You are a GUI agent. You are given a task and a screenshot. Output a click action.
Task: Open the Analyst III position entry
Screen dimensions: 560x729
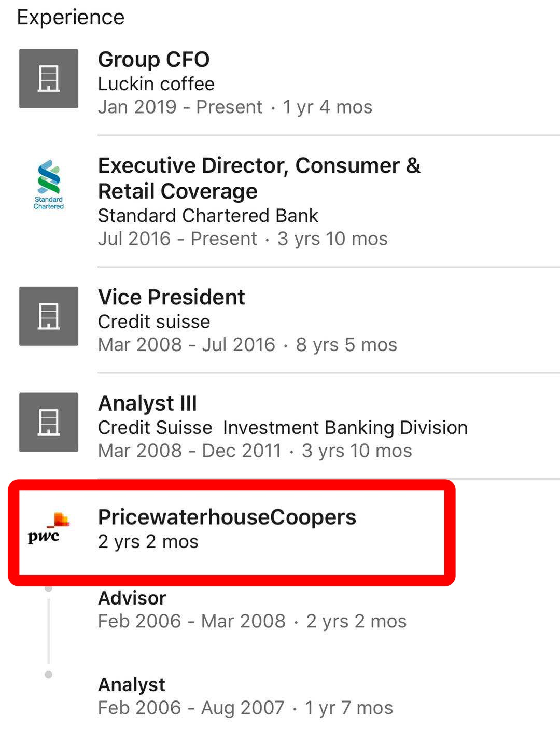click(x=148, y=403)
